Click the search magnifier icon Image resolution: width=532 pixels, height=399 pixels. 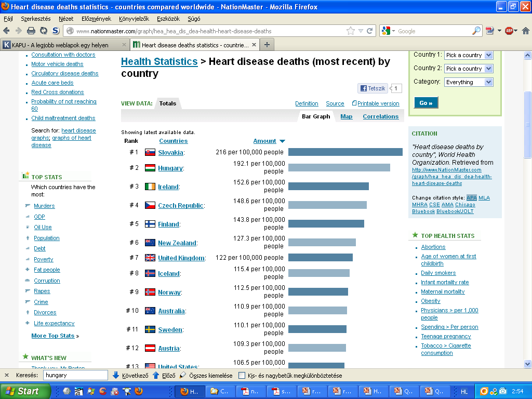(476, 31)
